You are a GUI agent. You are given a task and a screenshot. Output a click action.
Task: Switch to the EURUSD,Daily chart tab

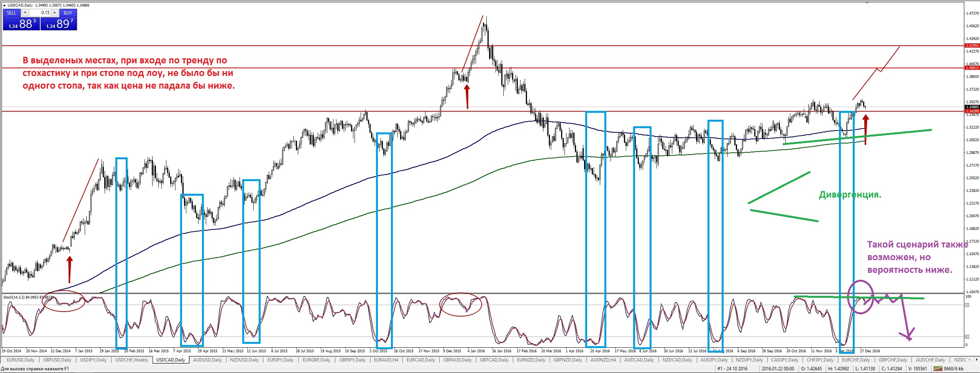(x=20, y=360)
